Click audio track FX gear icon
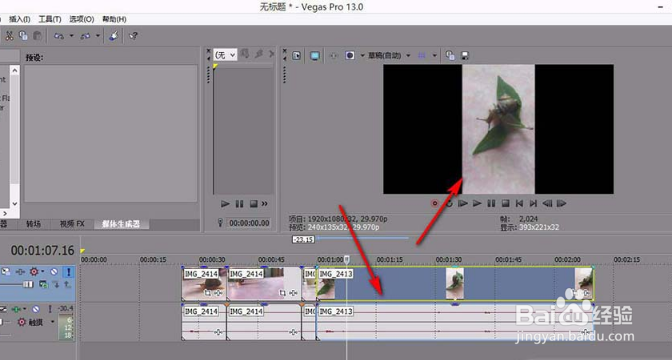Viewport: 672px width, 360px height. click(x=21, y=322)
